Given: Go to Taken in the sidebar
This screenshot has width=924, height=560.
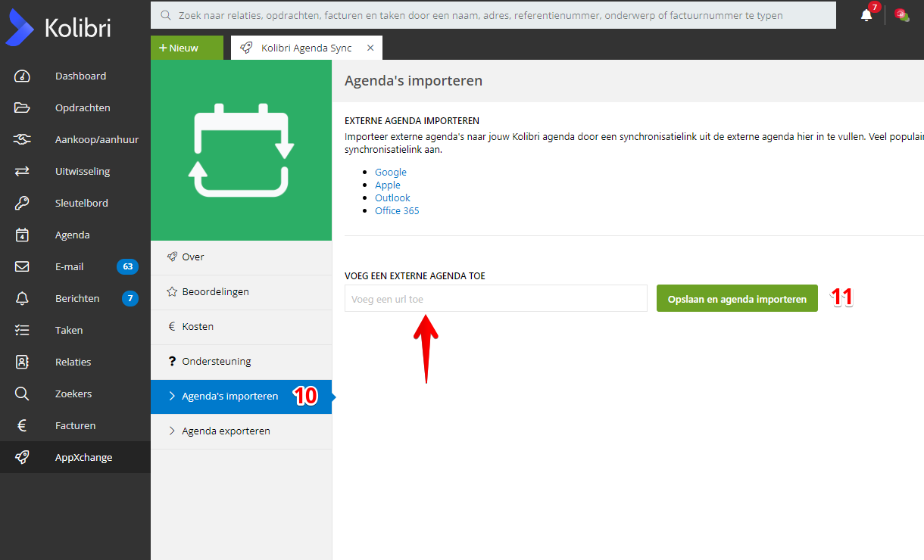Looking at the screenshot, I should [75, 330].
